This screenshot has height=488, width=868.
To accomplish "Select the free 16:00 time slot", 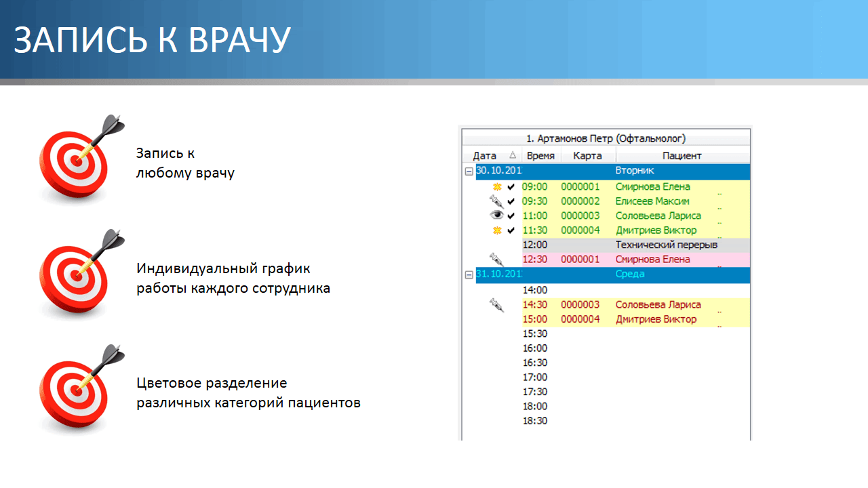I will (534, 348).
